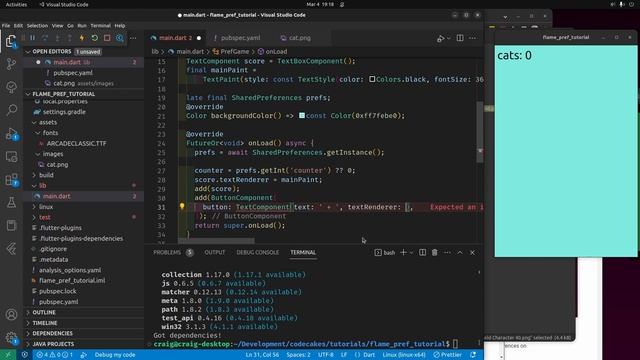Close the bottom terminal panel
The width and height of the screenshot is (640, 360).
tap(472, 253)
